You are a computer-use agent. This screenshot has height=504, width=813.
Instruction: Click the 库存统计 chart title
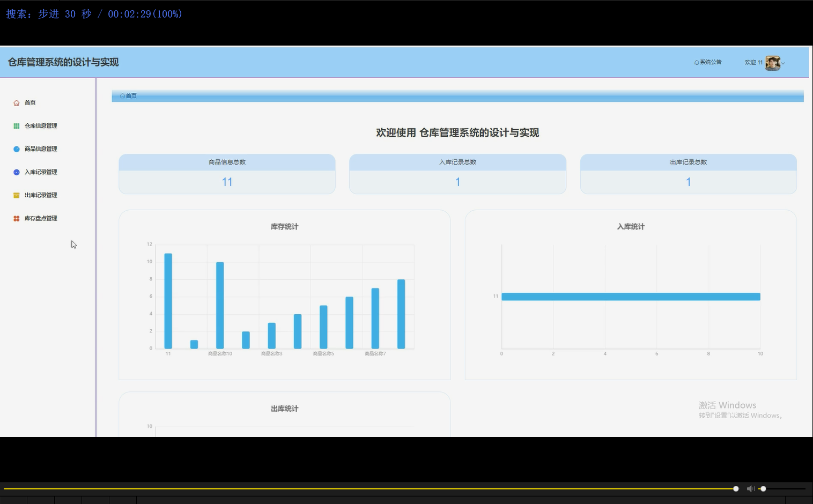pyautogui.click(x=284, y=227)
